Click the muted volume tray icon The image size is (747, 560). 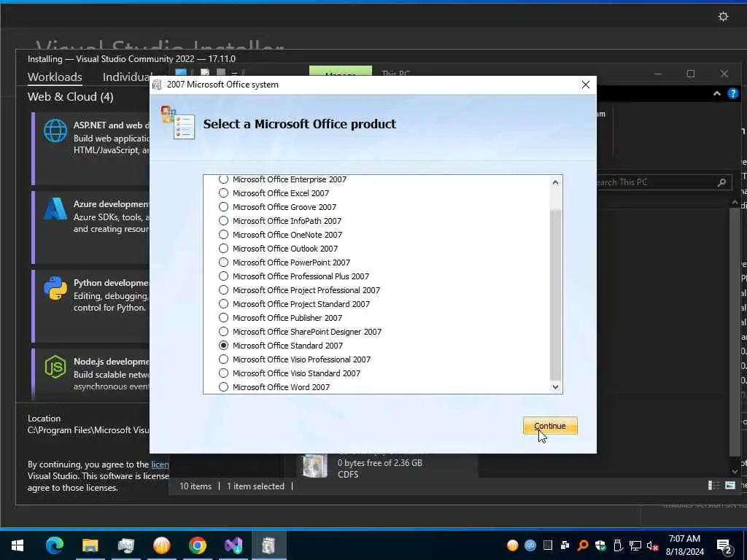[x=652, y=545]
